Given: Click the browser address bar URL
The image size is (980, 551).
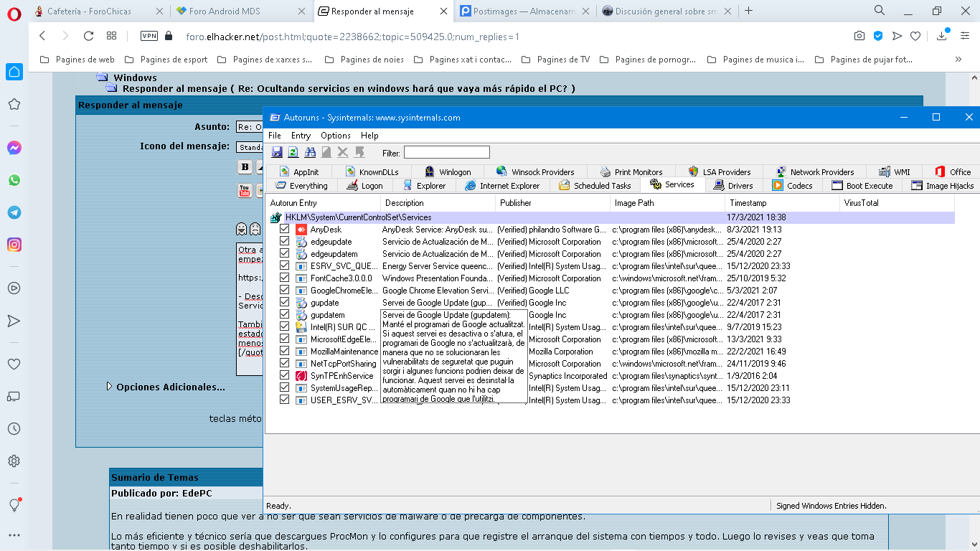Looking at the screenshot, I should (352, 36).
